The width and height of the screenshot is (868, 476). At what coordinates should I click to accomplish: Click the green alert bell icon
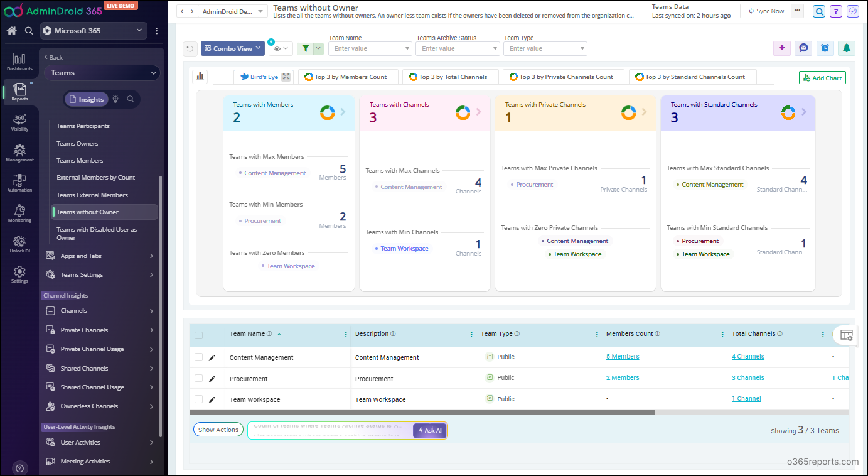pos(847,48)
